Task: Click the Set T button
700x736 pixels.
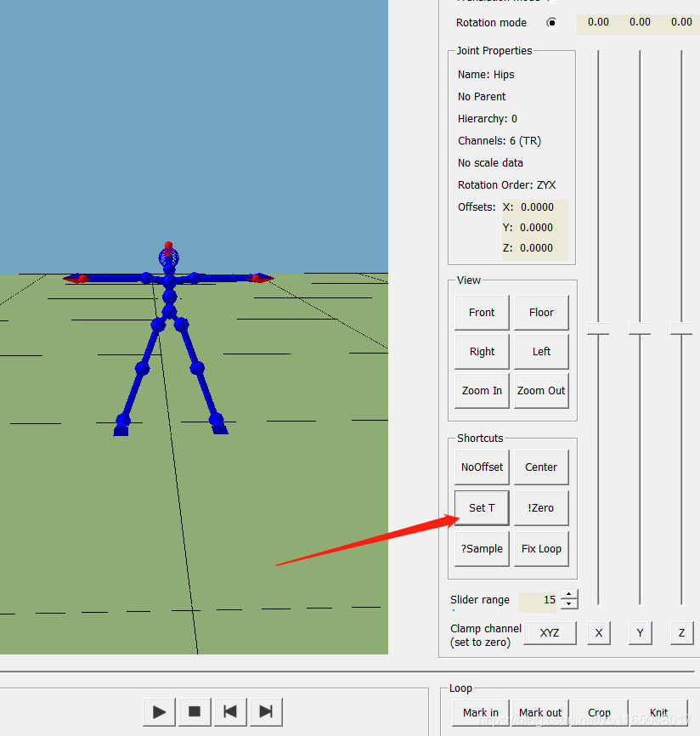Action: click(482, 508)
